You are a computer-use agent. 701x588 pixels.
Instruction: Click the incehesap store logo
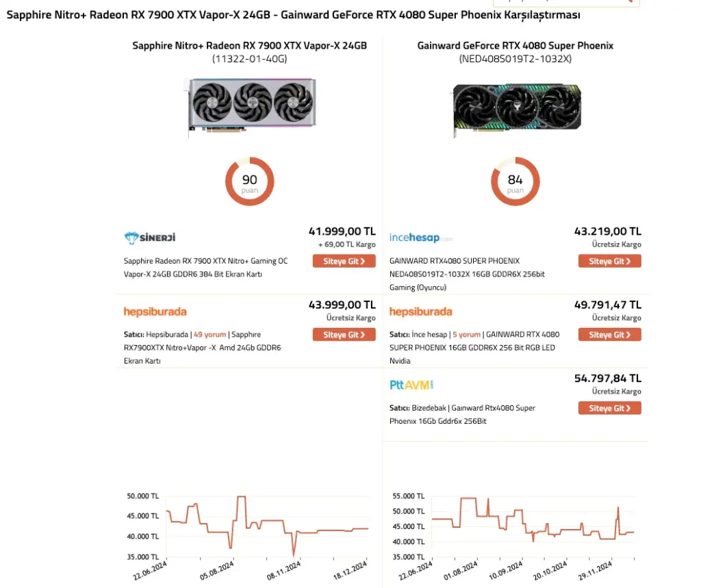coord(420,238)
